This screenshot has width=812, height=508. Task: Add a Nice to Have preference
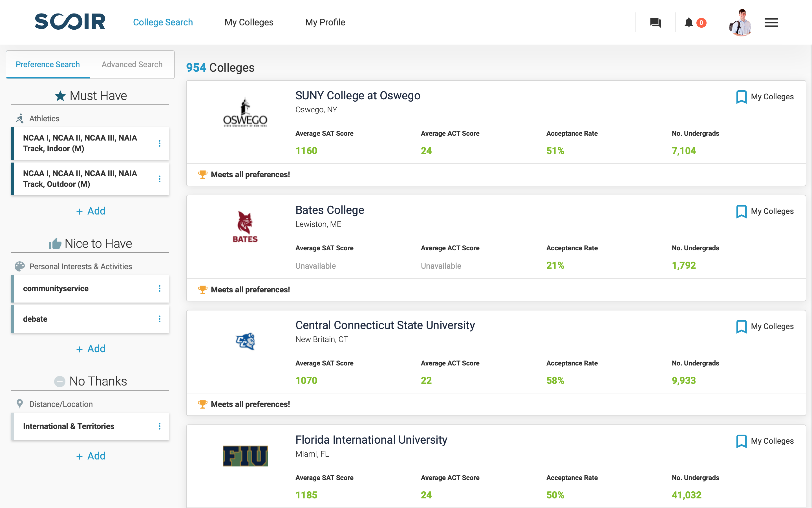pyautogui.click(x=91, y=349)
